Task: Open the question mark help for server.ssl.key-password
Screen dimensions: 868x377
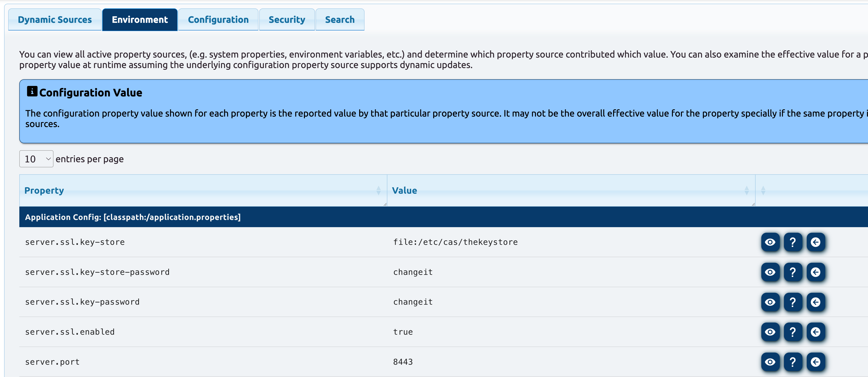Action: (793, 302)
